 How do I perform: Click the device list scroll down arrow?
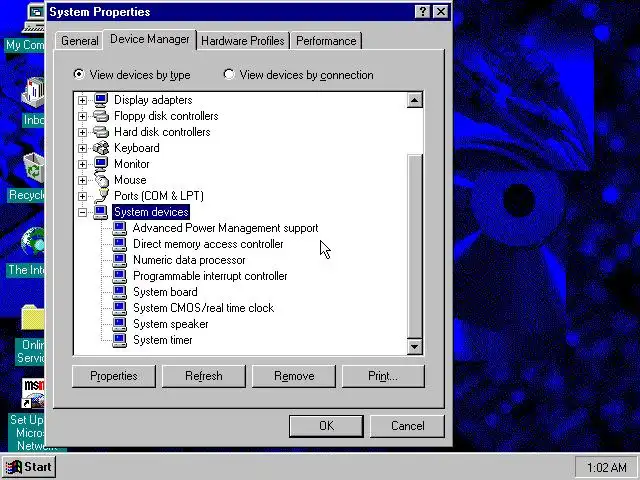point(415,347)
